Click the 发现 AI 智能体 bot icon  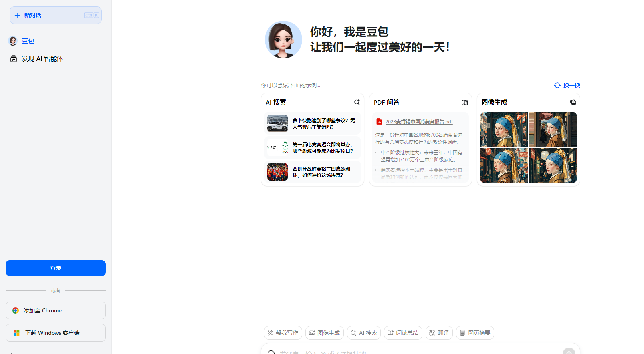14,59
